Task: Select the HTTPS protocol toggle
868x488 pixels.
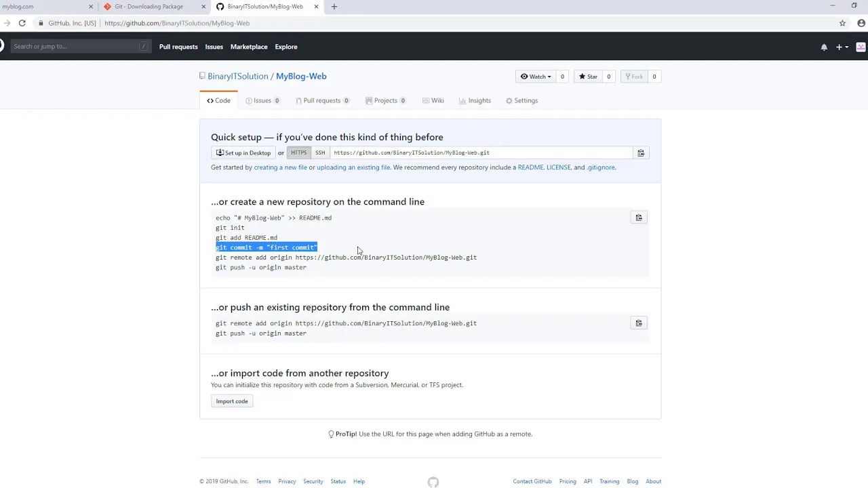Action: [x=299, y=152]
